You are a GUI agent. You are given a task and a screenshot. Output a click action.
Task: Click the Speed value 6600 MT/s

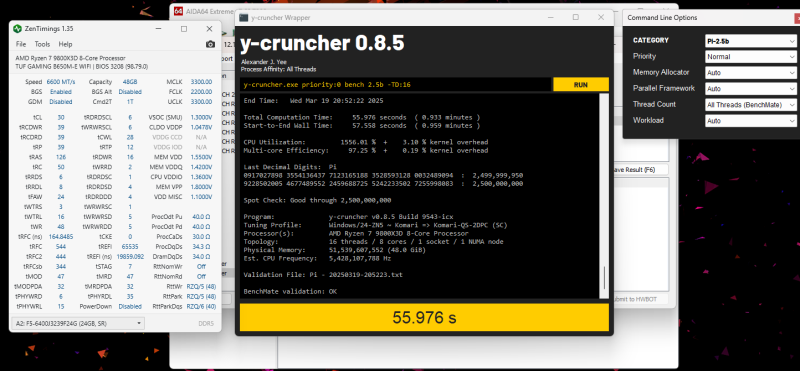pos(61,82)
